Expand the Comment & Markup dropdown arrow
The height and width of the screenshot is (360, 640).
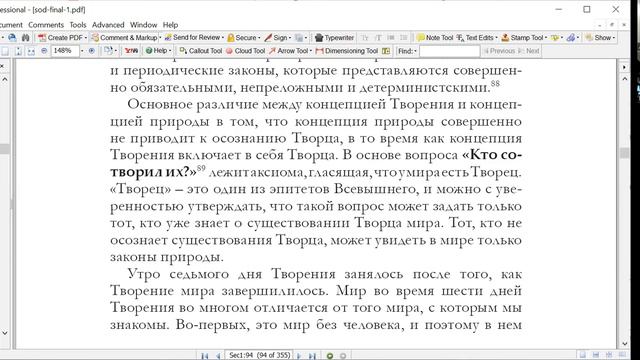160,38
